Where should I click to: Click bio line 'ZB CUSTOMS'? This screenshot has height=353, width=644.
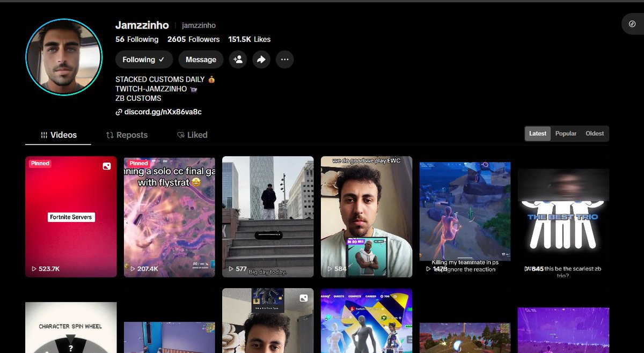(138, 98)
